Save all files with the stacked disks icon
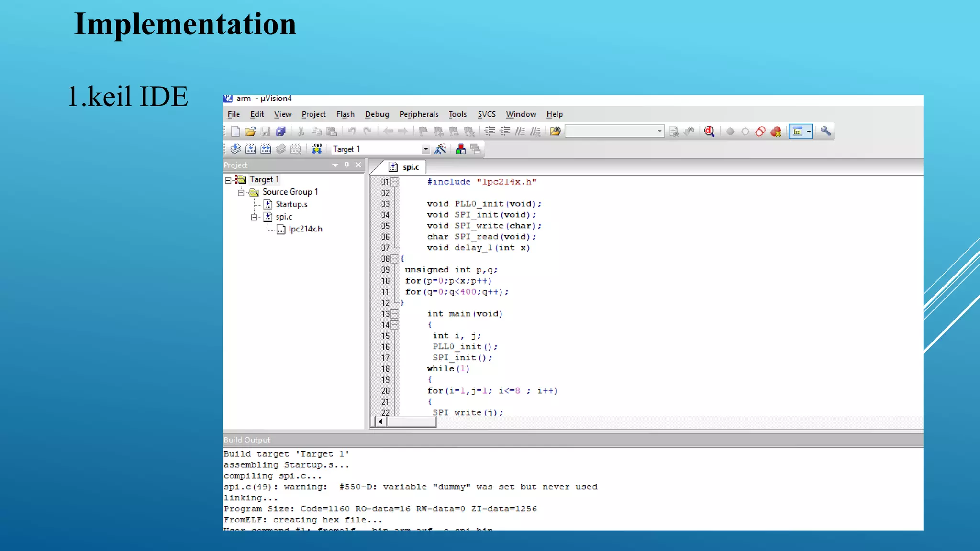Image resolution: width=980 pixels, height=551 pixels. (x=281, y=132)
